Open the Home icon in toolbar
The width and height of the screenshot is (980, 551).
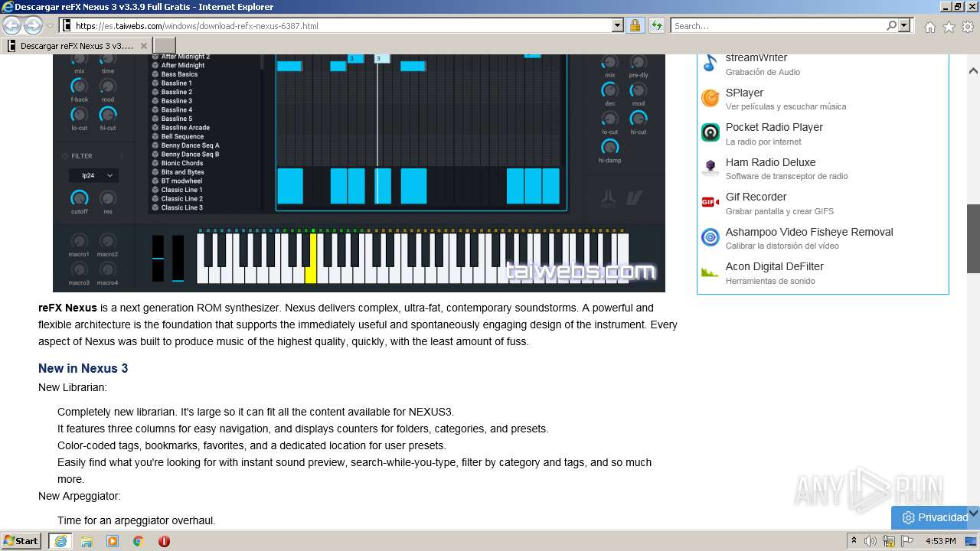click(929, 27)
